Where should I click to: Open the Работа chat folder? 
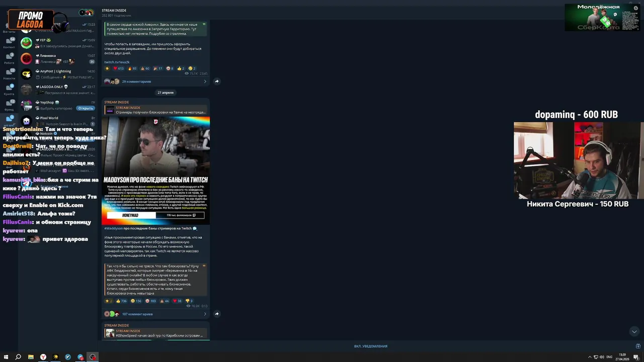9,59
